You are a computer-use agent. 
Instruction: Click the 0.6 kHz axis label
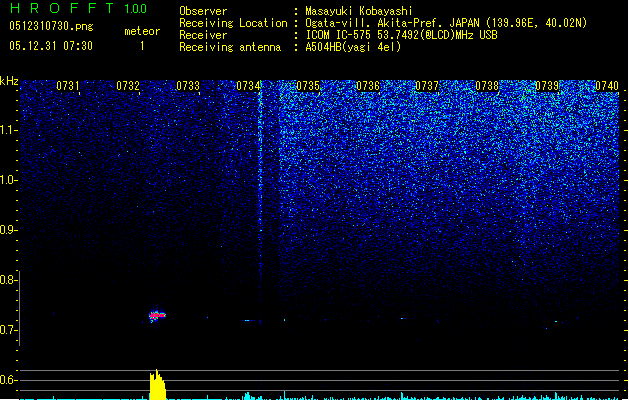(x=8, y=380)
